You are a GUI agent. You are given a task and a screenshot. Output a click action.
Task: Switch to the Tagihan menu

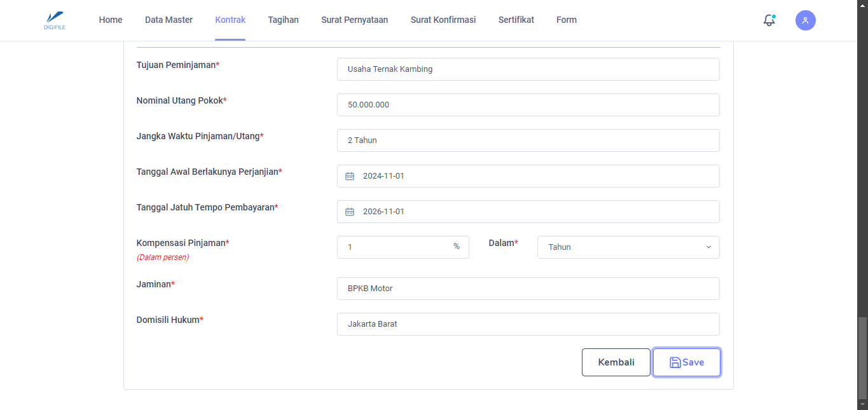(x=283, y=20)
